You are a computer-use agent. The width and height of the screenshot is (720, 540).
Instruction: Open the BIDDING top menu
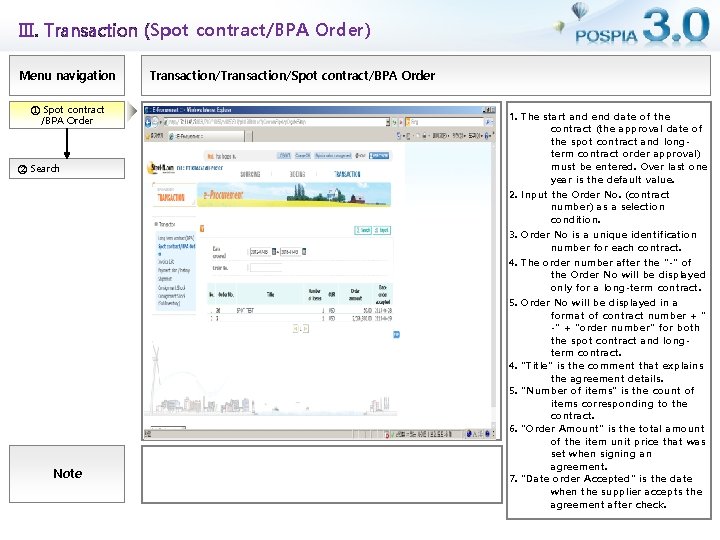point(297,174)
